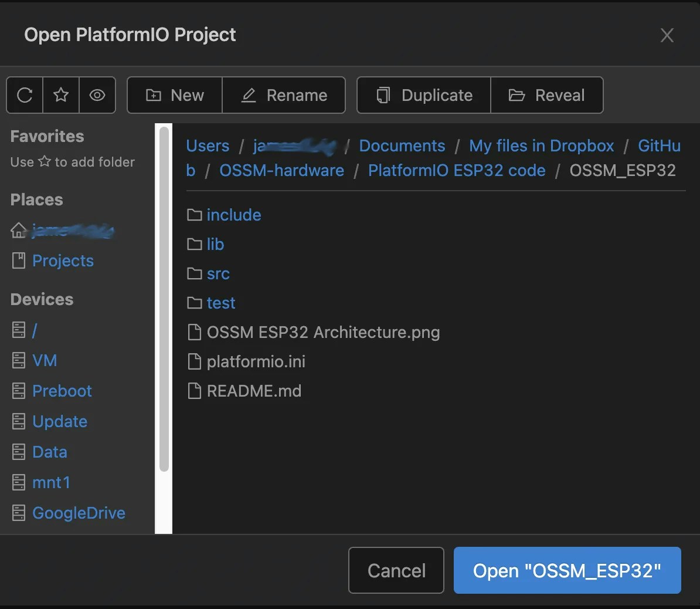Open the mnt1 device
This screenshot has height=609, width=700.
coord(51,482)
